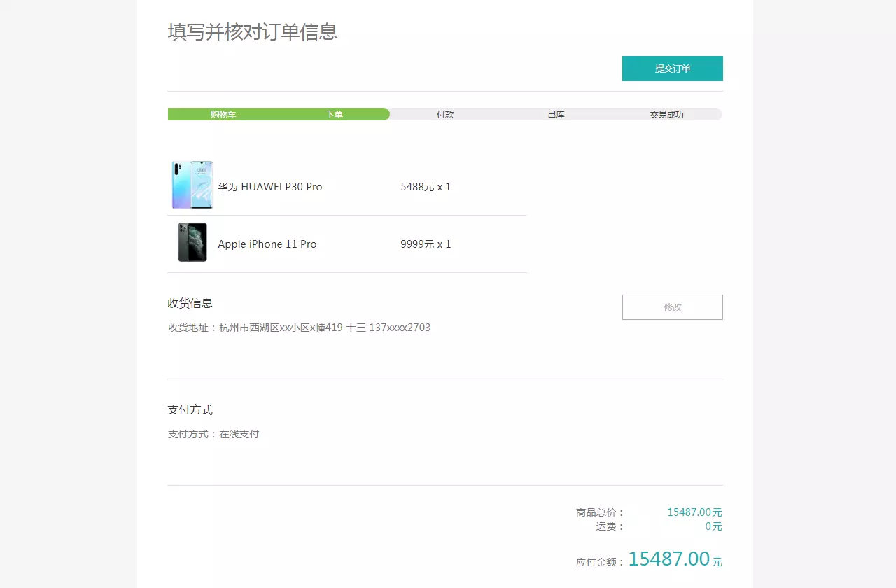Open the Apple iPhone 11 Pro product link
This screenshot has height=588, width=896.
point(267,244)
